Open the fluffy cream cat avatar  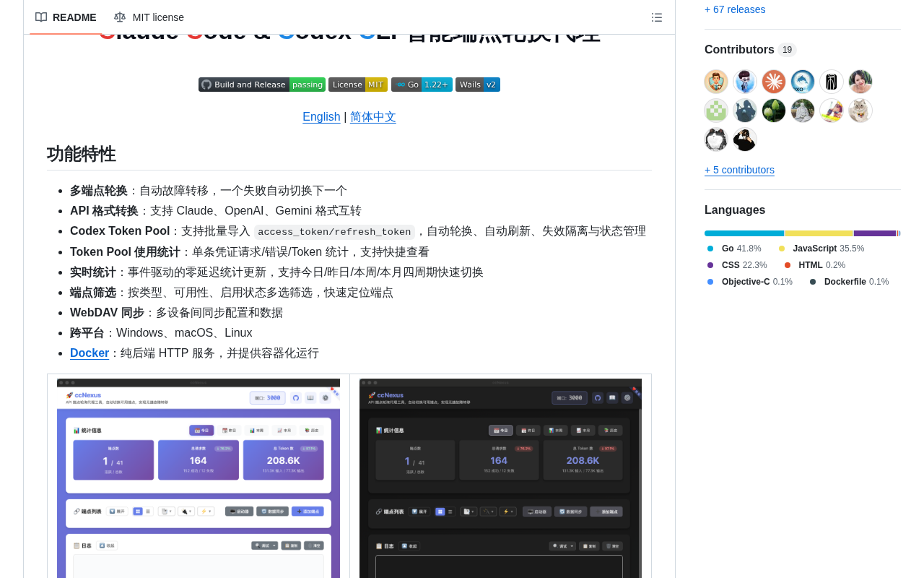860,111
